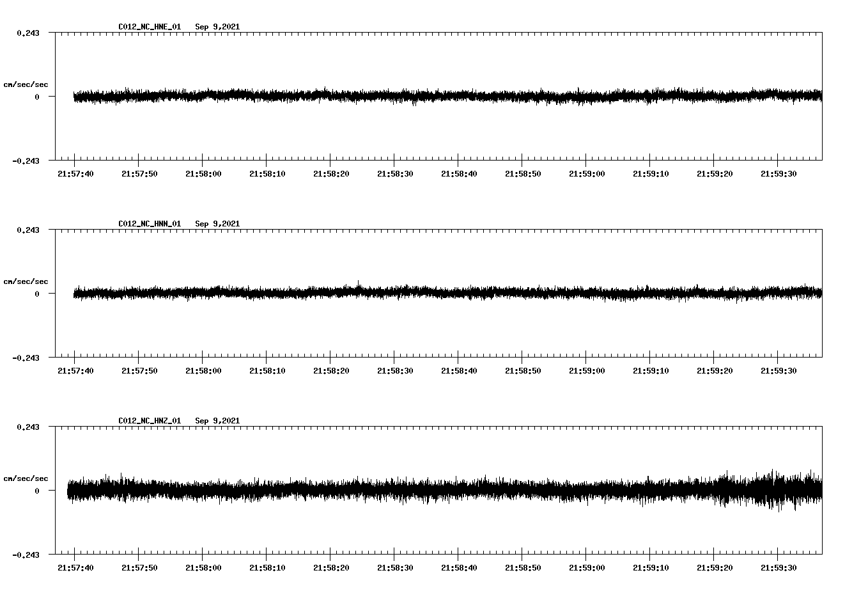868x591 pixels.
Task: Click the zero baseline label on HNZ plot
Action: click(37, 491)
